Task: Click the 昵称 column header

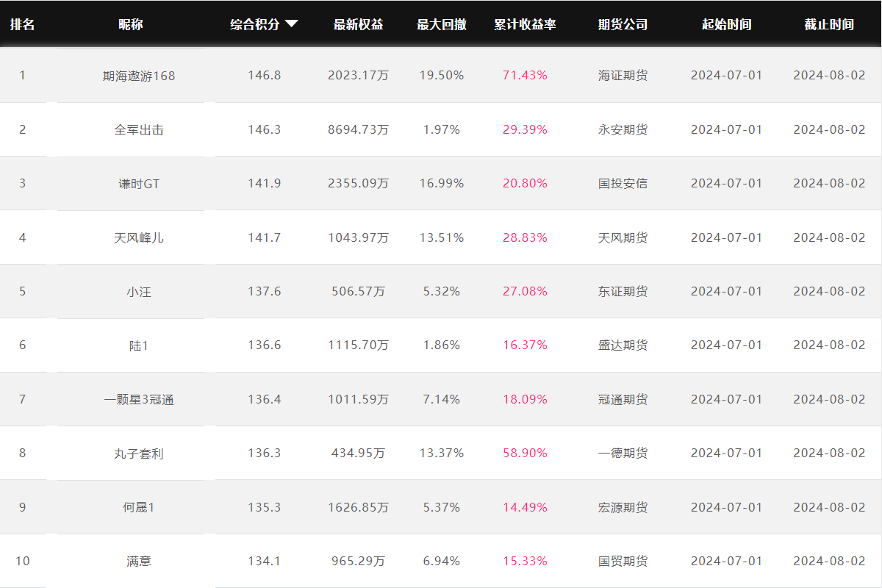Action: tap(131, 24)
